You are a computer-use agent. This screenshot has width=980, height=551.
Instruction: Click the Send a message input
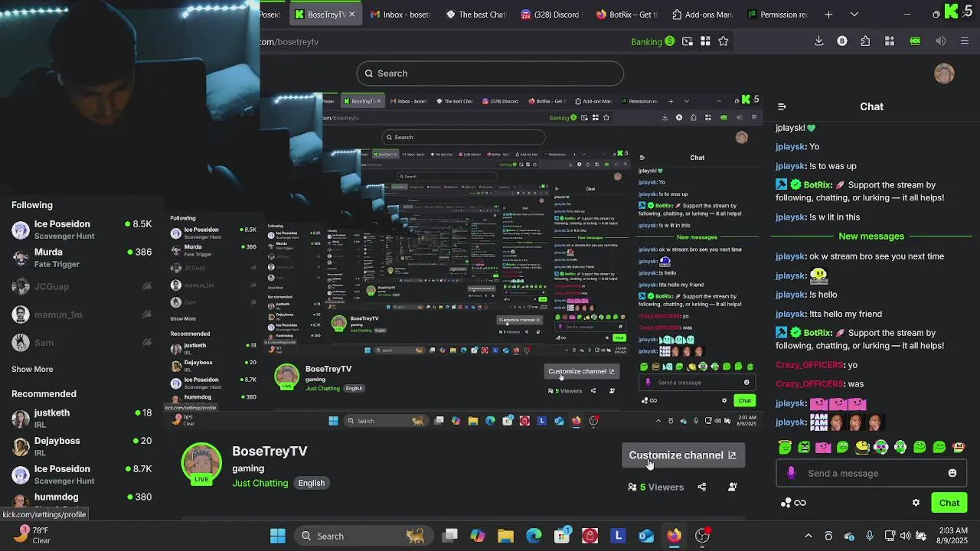coord(871,473)
